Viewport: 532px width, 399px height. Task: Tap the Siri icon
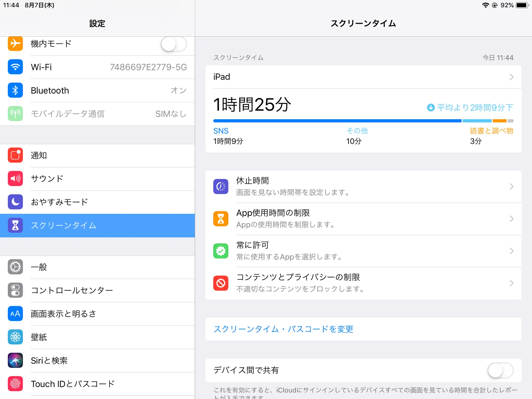(15, 361)
